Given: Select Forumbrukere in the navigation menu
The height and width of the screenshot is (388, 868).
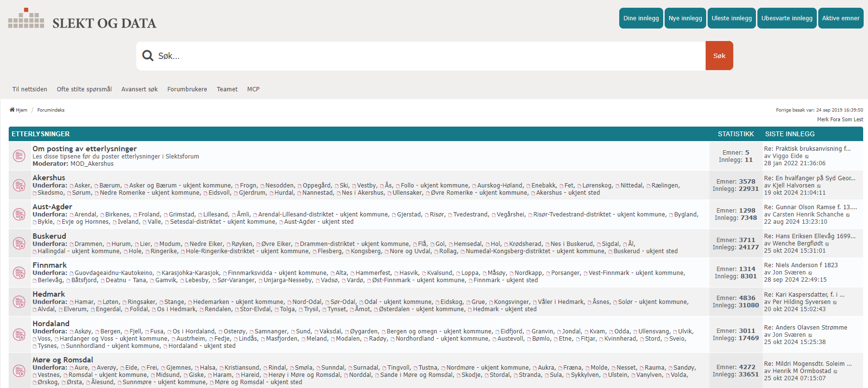Looking at the screenshot, I should coord(187,89).
